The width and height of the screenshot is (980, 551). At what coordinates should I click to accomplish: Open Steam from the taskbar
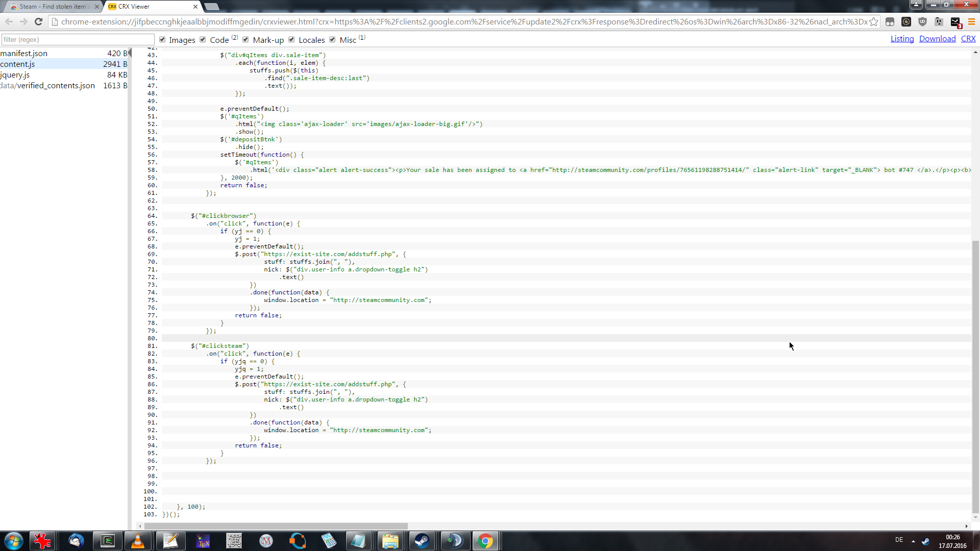coord(422,541)
